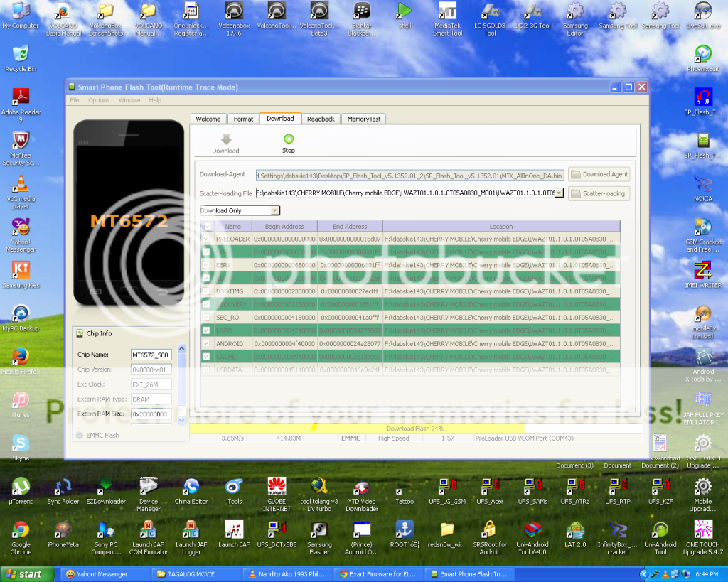728x582 pixels.
Task: Click the Download Flash progress bar
Action: pyautogui.click(x=415, y=429)
